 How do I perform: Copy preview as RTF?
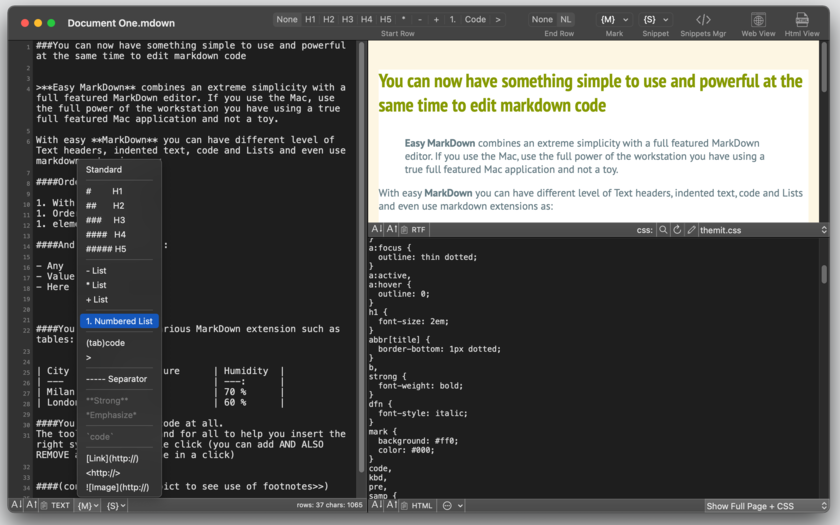(413, 230)
